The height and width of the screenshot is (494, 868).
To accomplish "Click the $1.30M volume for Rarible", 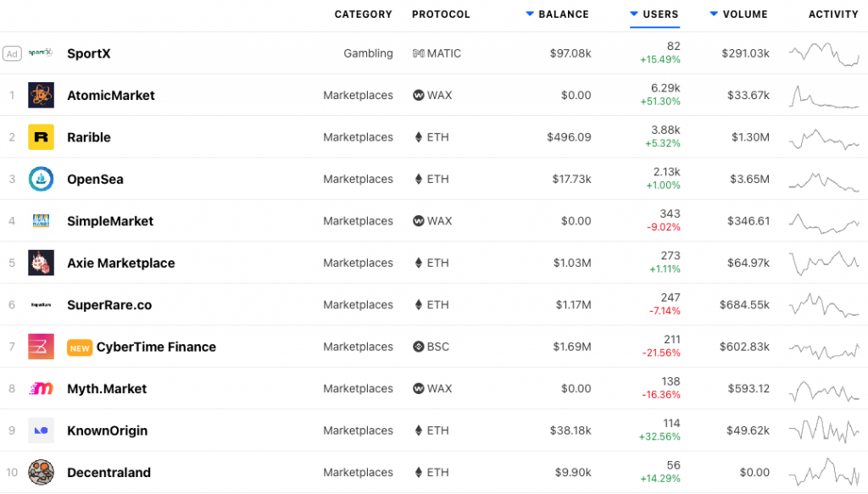I will [750, 137].
